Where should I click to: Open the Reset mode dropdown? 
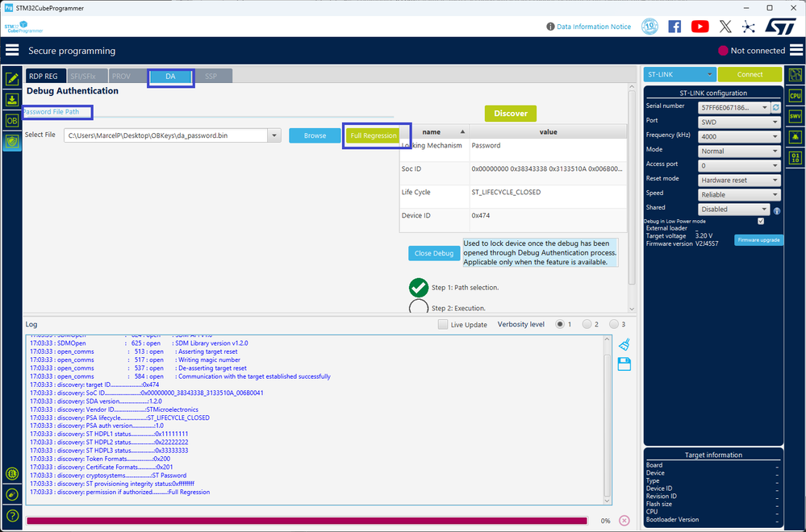pyautogui.click(x=739, y=181)
